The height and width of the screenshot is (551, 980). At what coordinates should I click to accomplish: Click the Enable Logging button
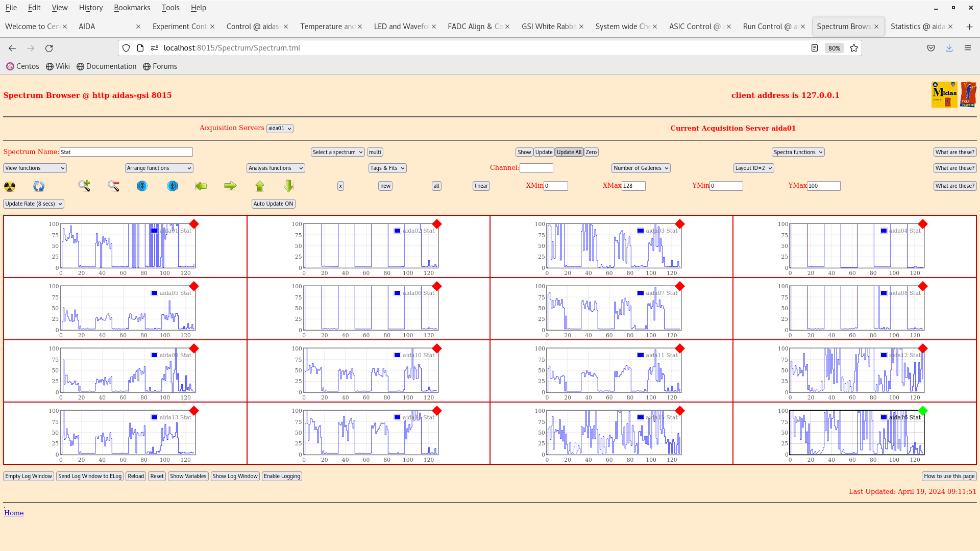282,476
